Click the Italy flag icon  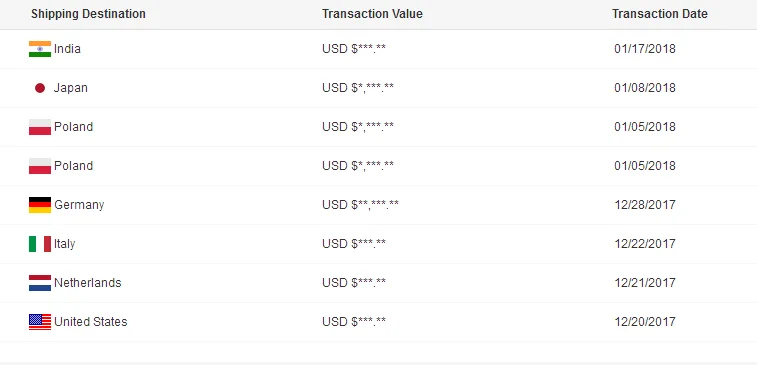pyautogui.click(x=40, y=244)
